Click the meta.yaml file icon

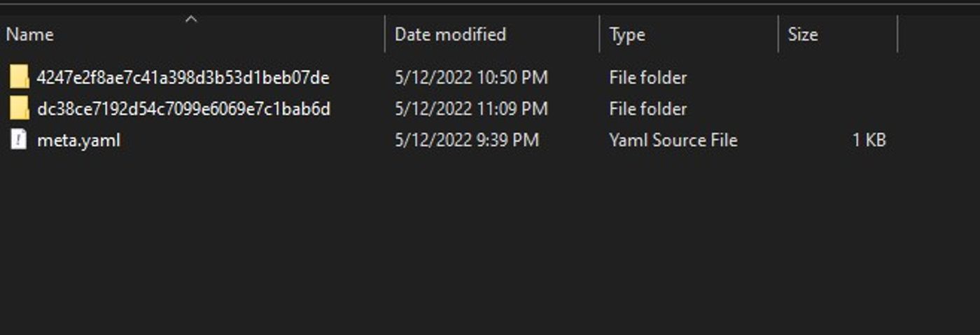[19, 140]
